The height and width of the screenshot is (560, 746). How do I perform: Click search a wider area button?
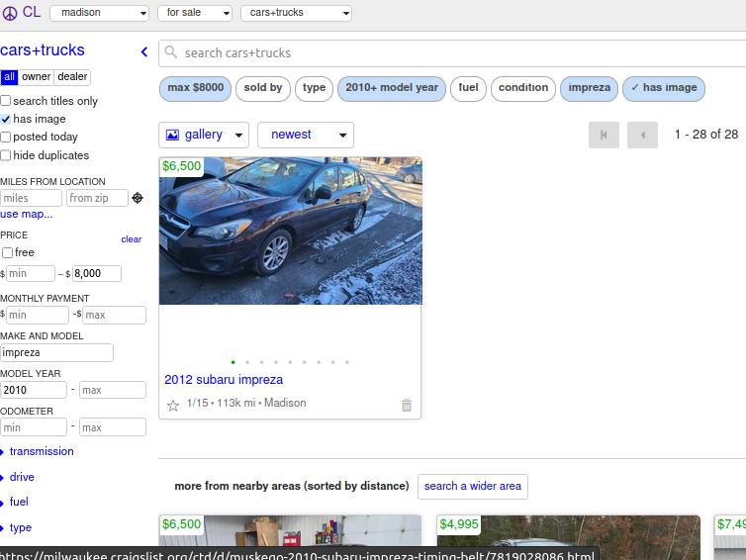[473, 486]
